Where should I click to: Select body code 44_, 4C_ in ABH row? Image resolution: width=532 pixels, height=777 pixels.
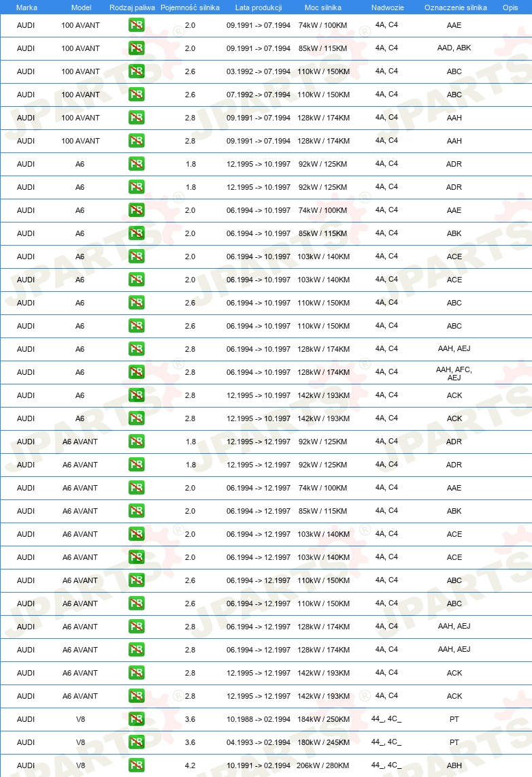click(386, 765)
